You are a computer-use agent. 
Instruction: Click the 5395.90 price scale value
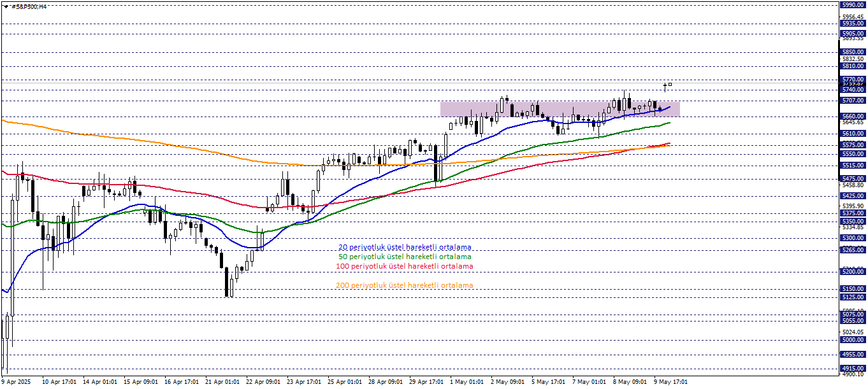click(853, 206)
